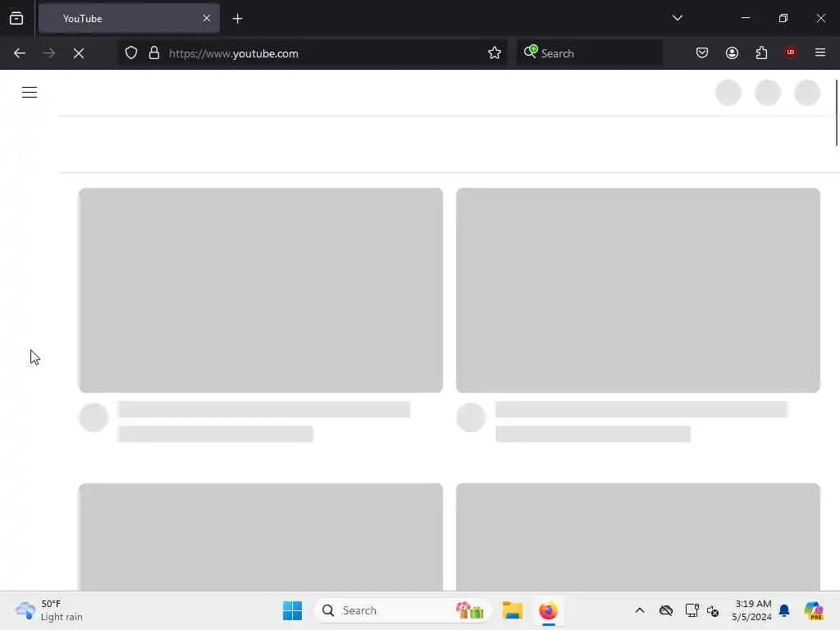Viewport: 840px width, 630px height.
Task: Open a new tab
Action: (237, 19)
